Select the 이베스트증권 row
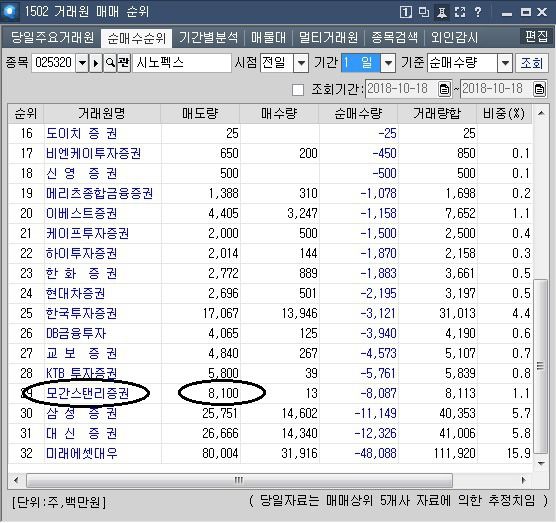The width and height of the screenshot is (556, 523). pos(270,213)
